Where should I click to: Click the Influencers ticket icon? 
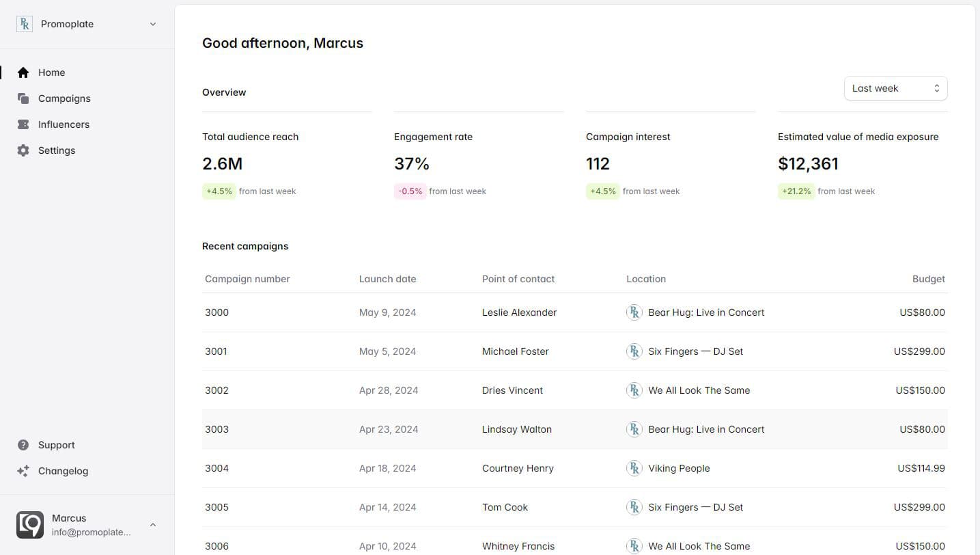23,124
